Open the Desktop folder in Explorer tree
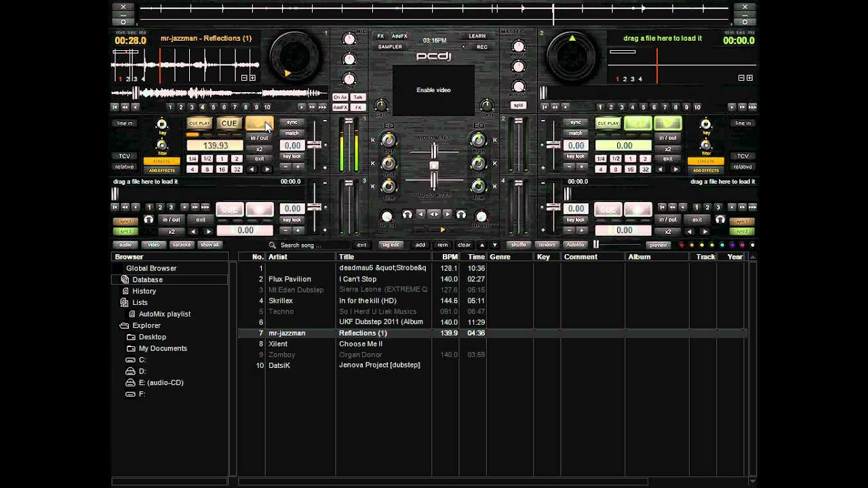This screenshot has height=488, width=868. point(152,337)
